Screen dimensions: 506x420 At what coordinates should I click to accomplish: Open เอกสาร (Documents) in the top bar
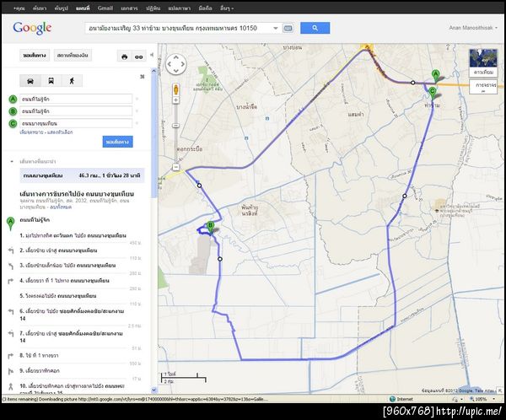[x=129, y=8]
